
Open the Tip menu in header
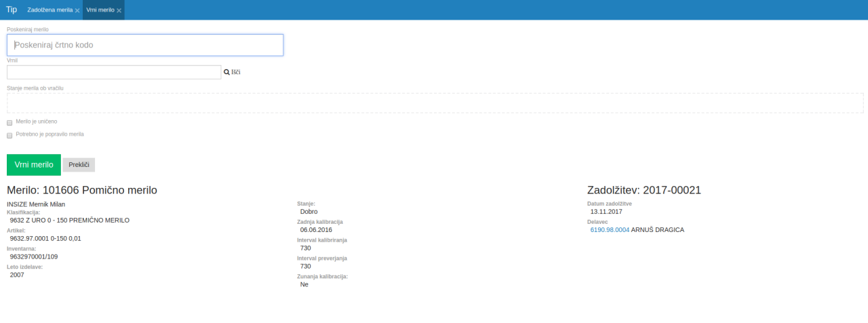click(12, 10)
